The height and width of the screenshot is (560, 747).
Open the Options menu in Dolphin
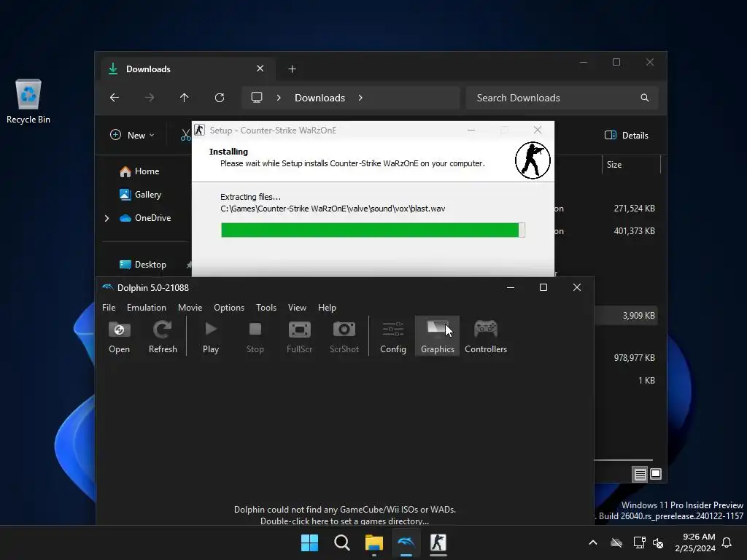(x=228, y=308)
